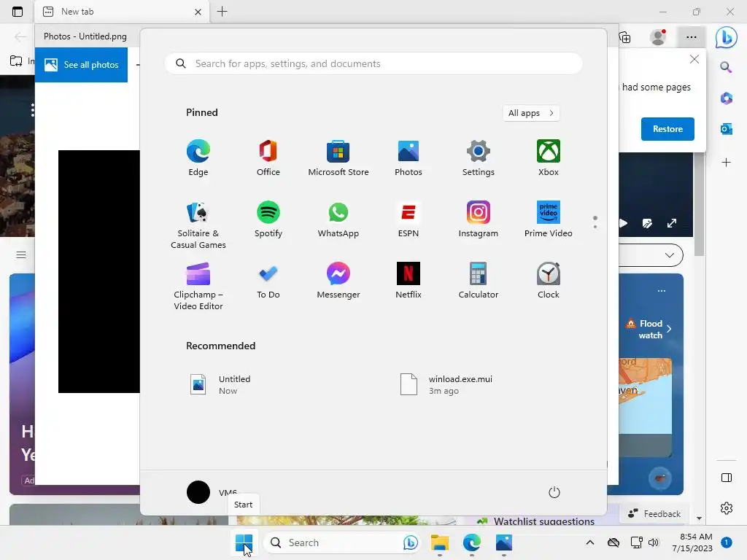Open Edge tab actions menu icon
The image size is (747, 560).
18,12
